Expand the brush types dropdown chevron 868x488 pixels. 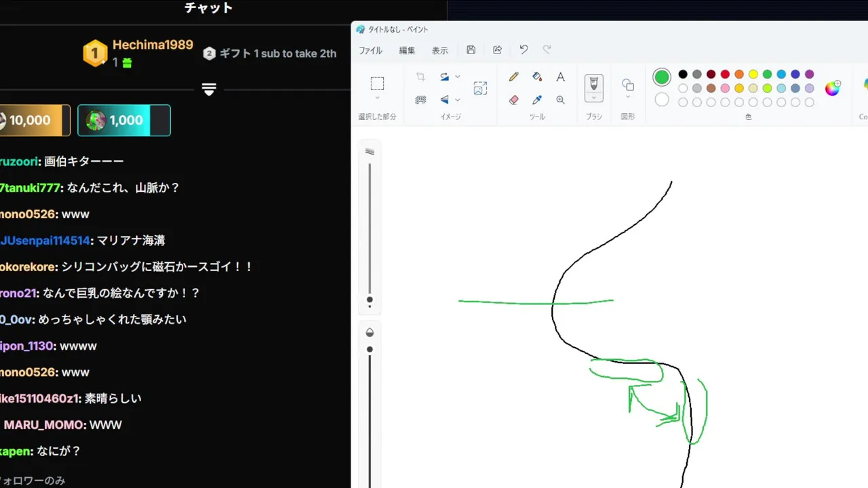tap(594, 98)
